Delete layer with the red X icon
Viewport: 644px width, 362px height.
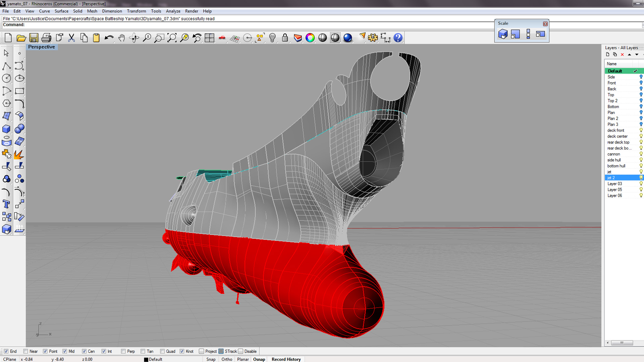tap(622, 55)
